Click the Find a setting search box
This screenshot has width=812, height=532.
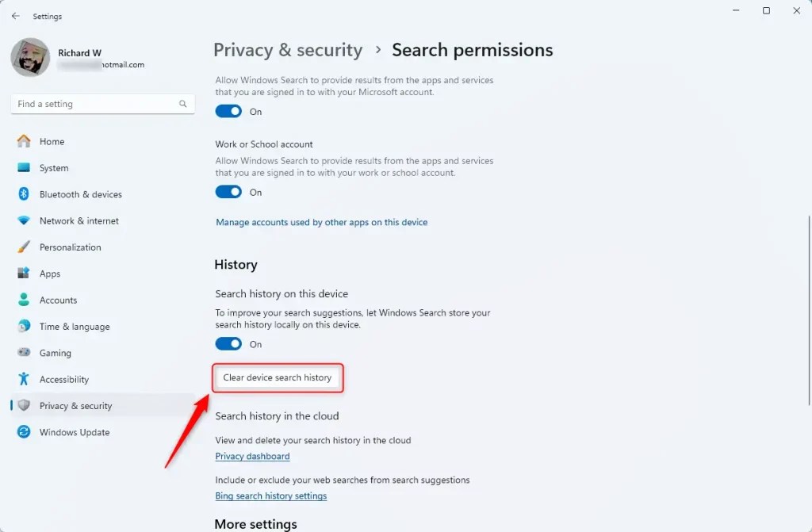click(x=102, y=104)
